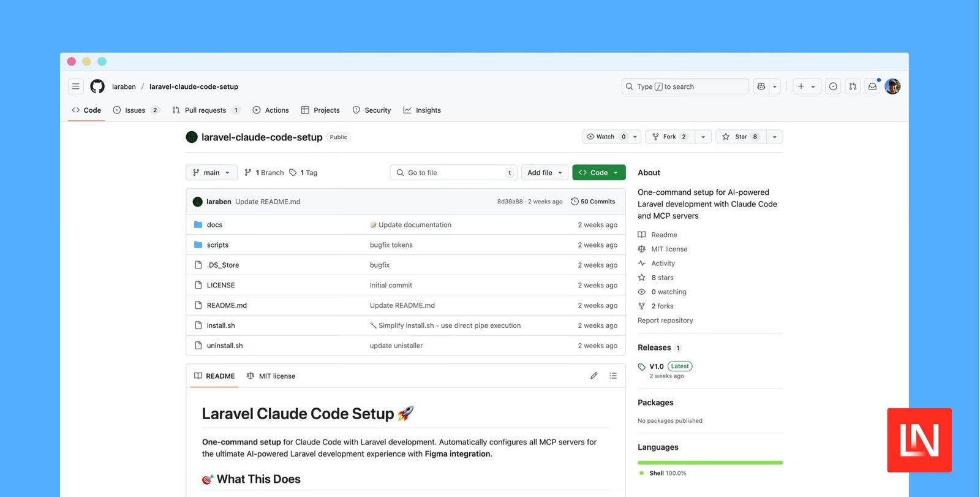Star the laravel-claude-code-setup repository
The image size is (980, 497).
740,137
